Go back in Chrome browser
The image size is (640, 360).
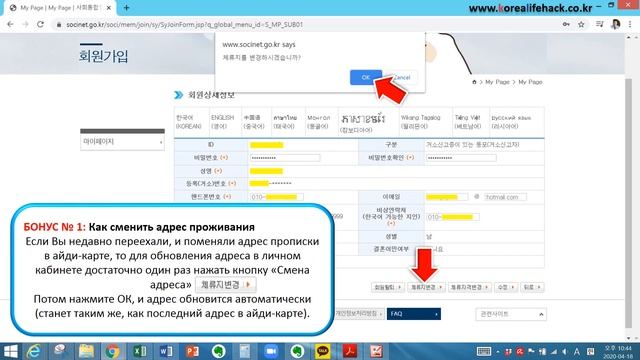coord(10,24)
